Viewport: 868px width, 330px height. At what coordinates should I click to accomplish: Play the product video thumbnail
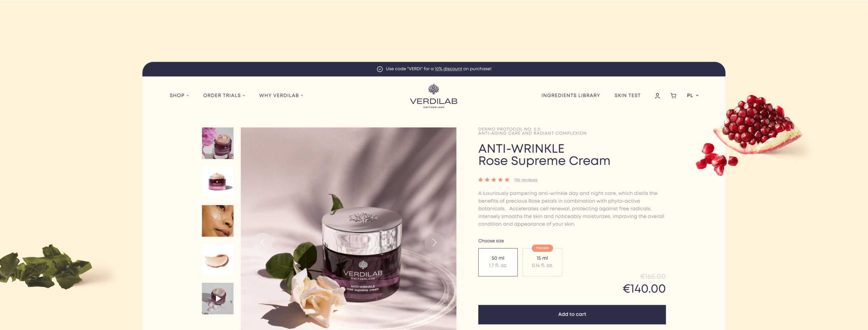(x=218, y=298)
